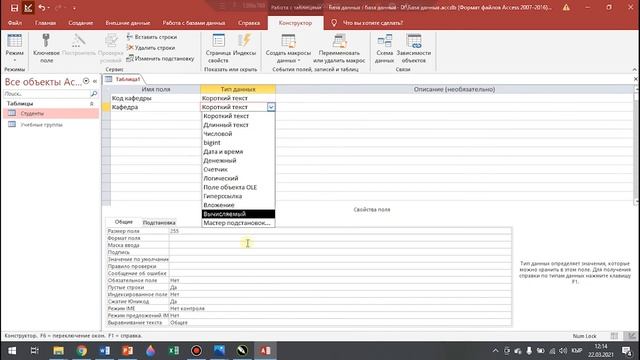Switch to the Главная ribbon tab
The height and width of the screenshot is (360, 640).
[x=45, y=23]
